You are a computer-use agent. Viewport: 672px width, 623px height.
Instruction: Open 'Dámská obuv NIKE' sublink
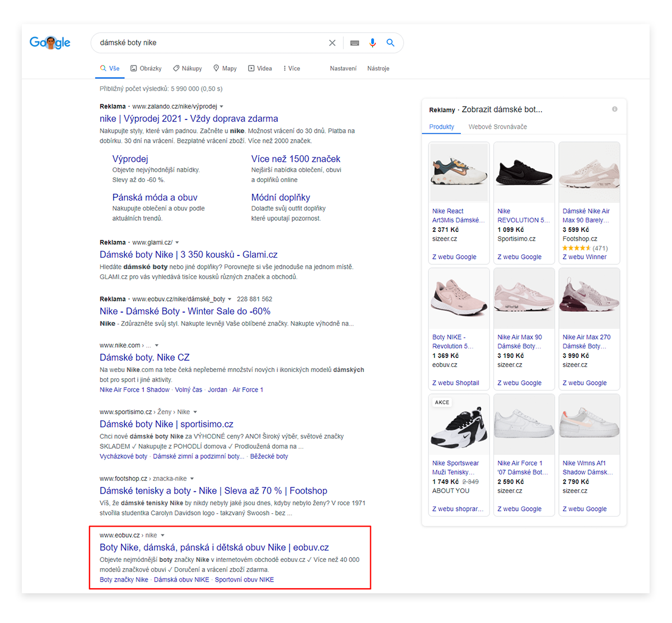(x=181, y=580)
